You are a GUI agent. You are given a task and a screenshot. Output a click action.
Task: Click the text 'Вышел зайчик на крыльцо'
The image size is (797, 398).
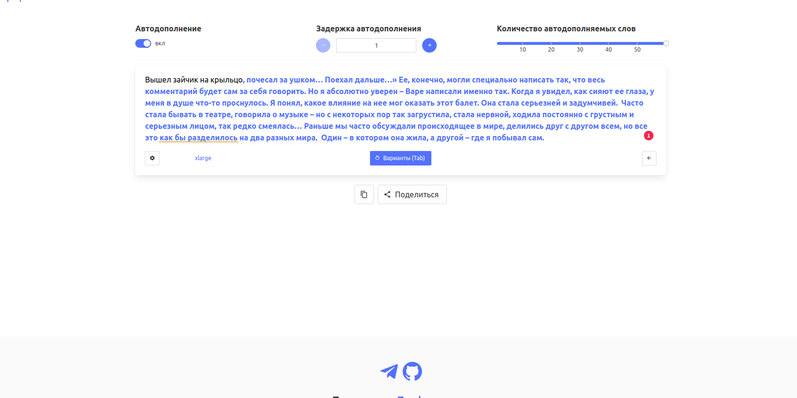(193, 80)
